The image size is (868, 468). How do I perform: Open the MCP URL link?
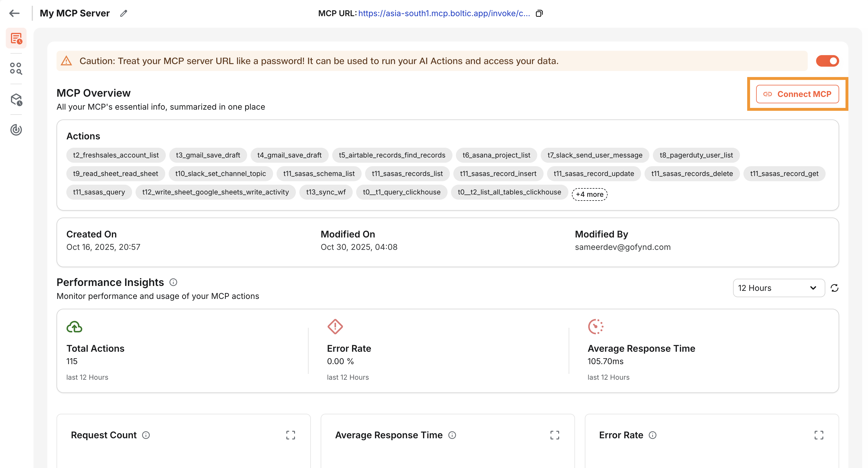coord(444,13)
